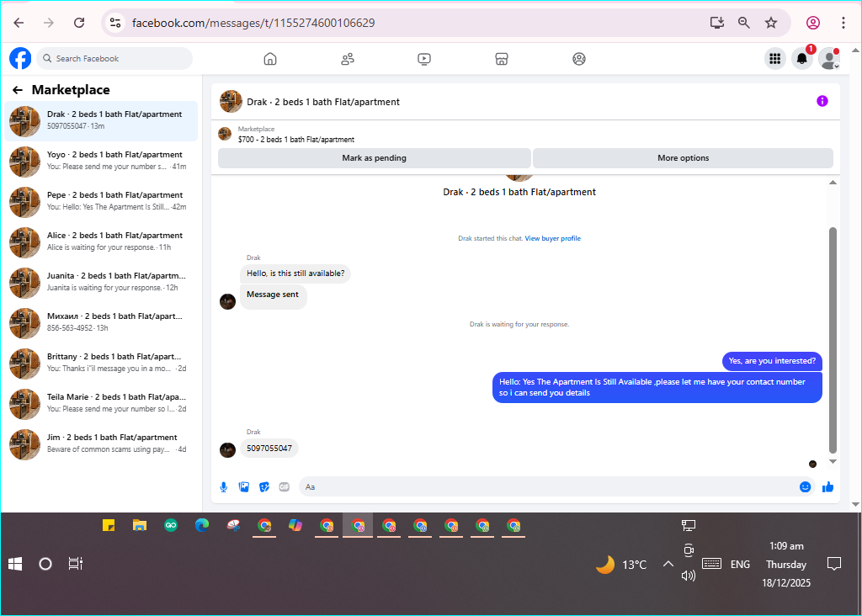Open Drak chat in conversation list
The image size is (862, 616).
click(101, 121)
